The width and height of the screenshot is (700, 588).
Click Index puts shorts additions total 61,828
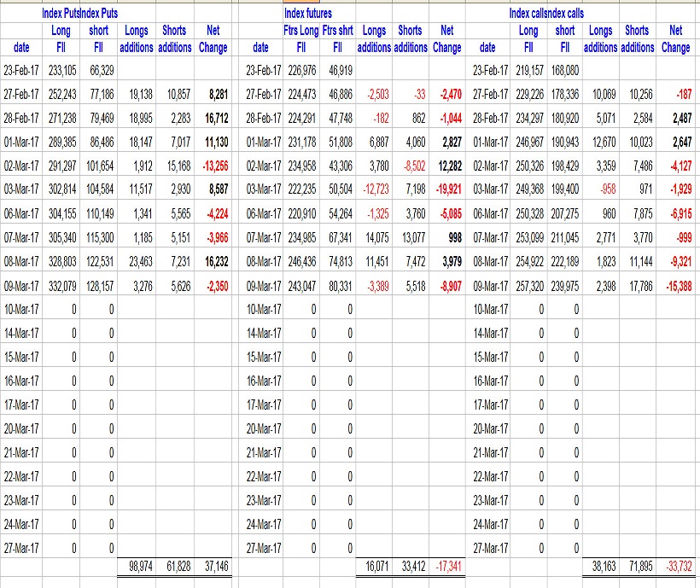coord(173,567)
